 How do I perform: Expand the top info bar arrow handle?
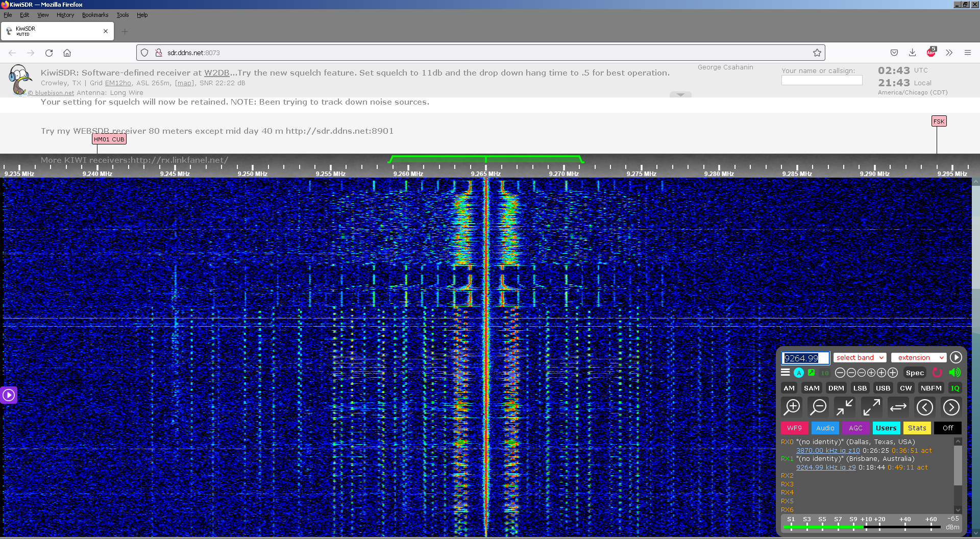point(680,94)
